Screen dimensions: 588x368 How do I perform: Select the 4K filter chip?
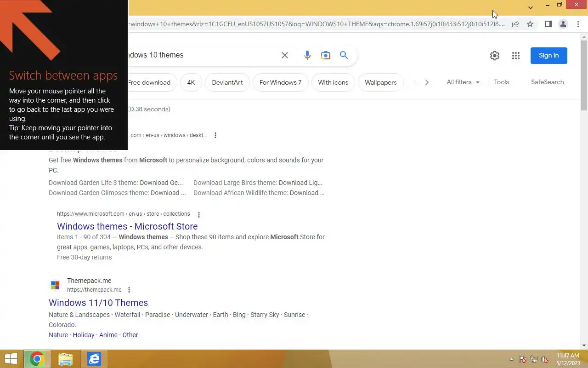point(191,82)
